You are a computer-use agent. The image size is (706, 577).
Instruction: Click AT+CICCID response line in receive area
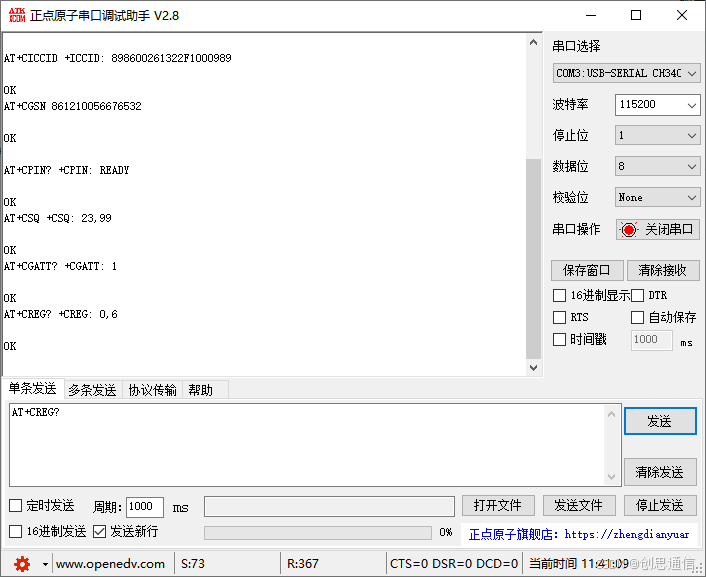point(118,58)
